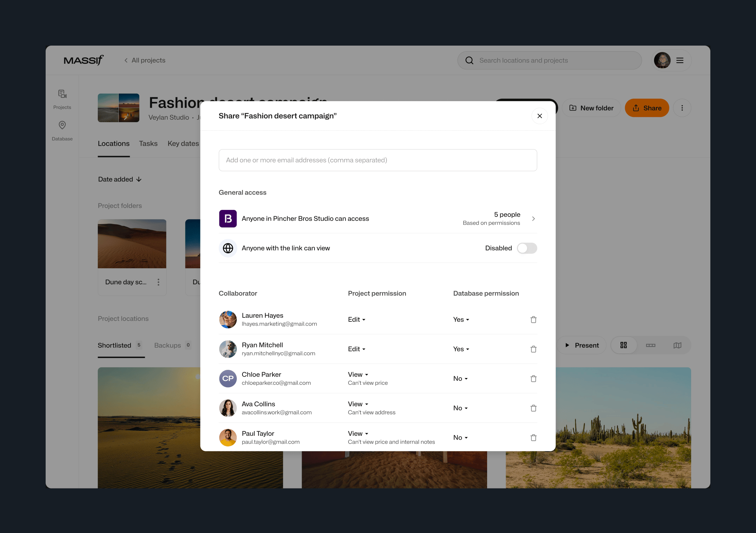Sort by Date added dropdown
Screen dimensions: 756x533
point(120,180)
